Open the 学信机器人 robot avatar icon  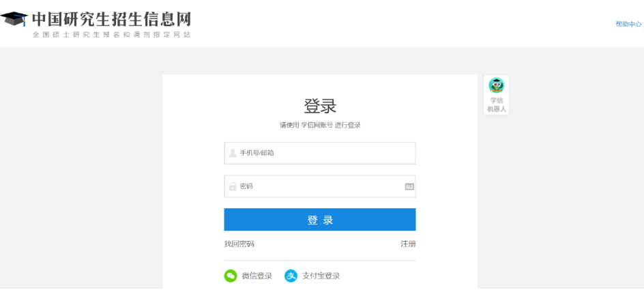(x=496, y=85)
